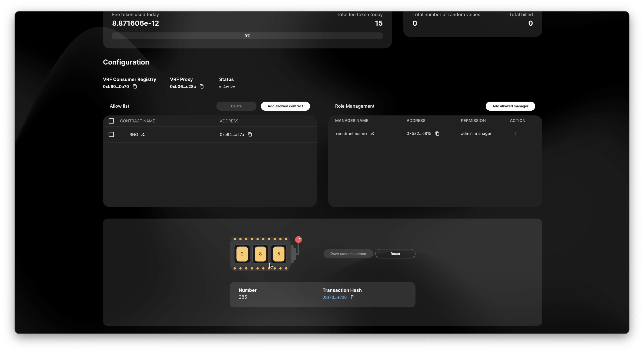
Task: Select all contracts with the header checkbox
Action: point(111,121)
